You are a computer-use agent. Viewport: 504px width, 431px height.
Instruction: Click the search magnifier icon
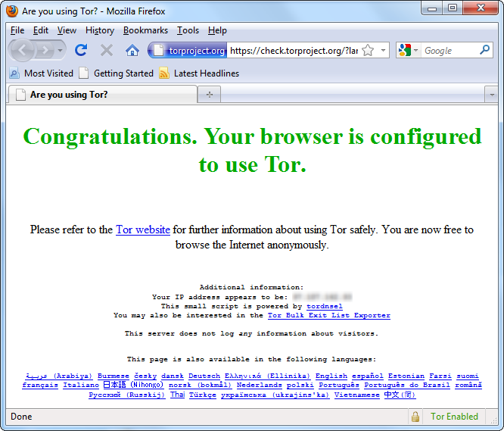[x=484, y=50]
